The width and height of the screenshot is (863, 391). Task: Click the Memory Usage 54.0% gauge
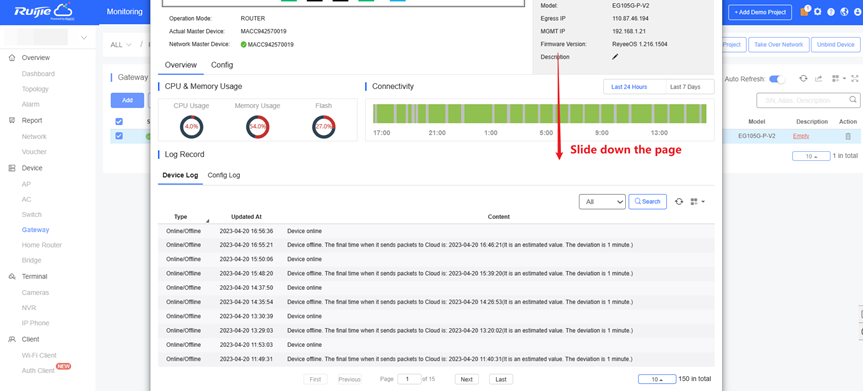[258, 127]
